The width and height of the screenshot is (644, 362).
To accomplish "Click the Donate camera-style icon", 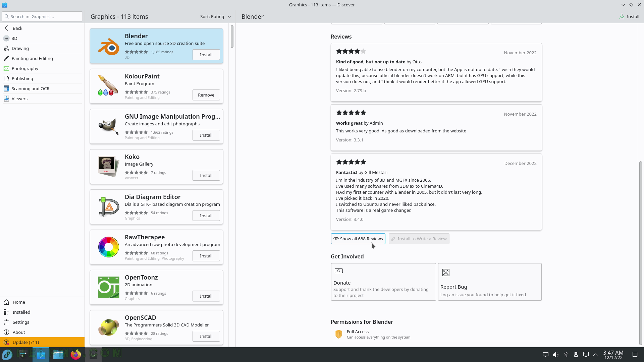I will pyautogui.click(x=339, y=271).
